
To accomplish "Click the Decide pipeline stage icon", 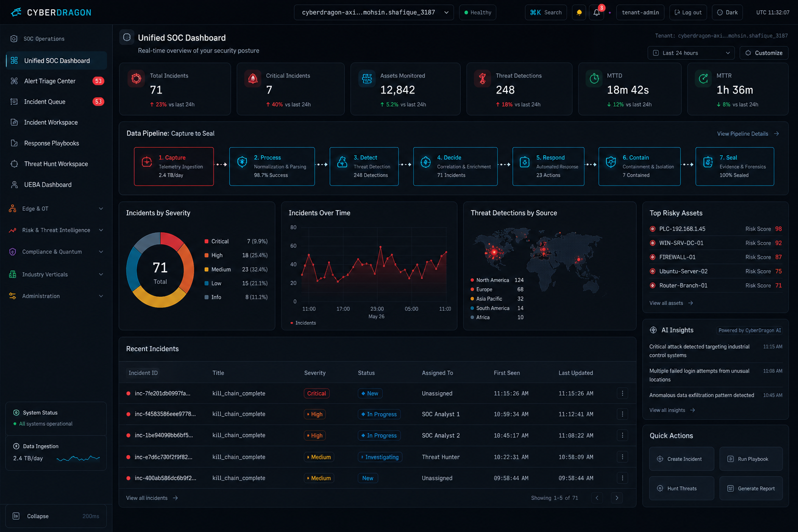I will point(425,162).
